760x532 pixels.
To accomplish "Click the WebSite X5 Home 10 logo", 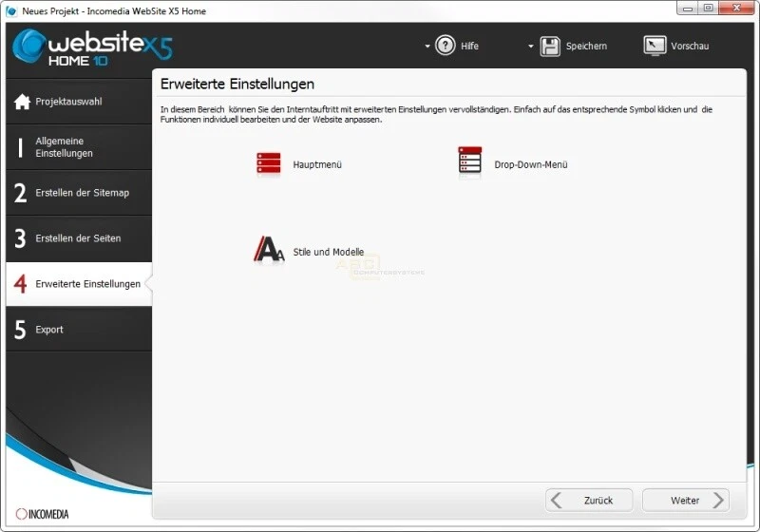I will pos(92,47).
